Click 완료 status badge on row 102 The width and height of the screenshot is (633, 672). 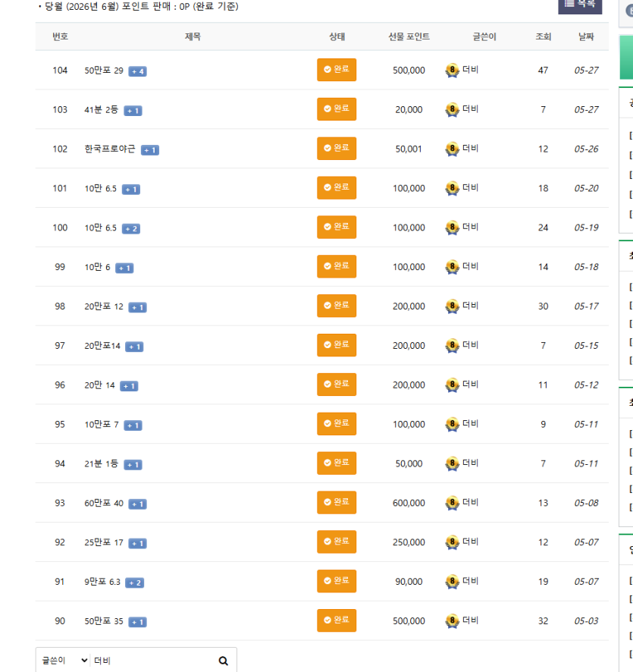pyautogui.click(x=337, y=149)
